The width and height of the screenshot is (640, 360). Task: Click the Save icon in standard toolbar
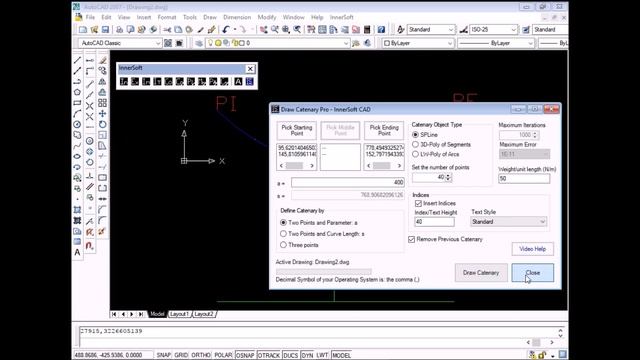(105, 29)
